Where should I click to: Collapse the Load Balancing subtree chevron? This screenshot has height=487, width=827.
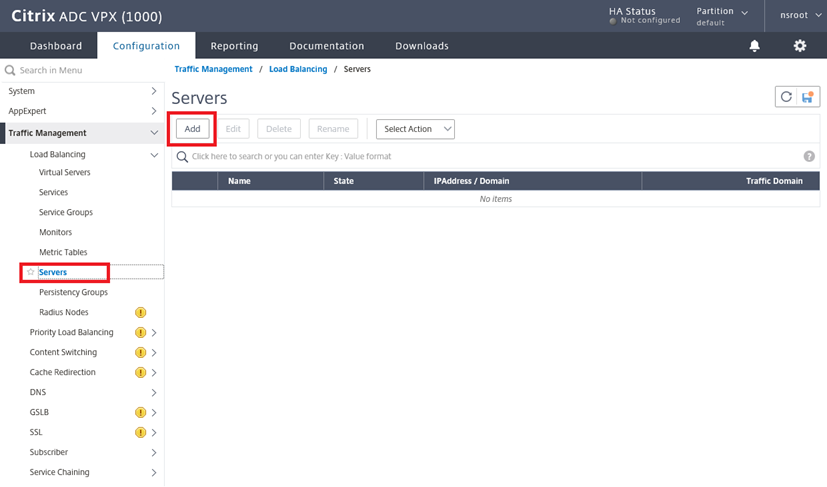[x=154, y=155]
